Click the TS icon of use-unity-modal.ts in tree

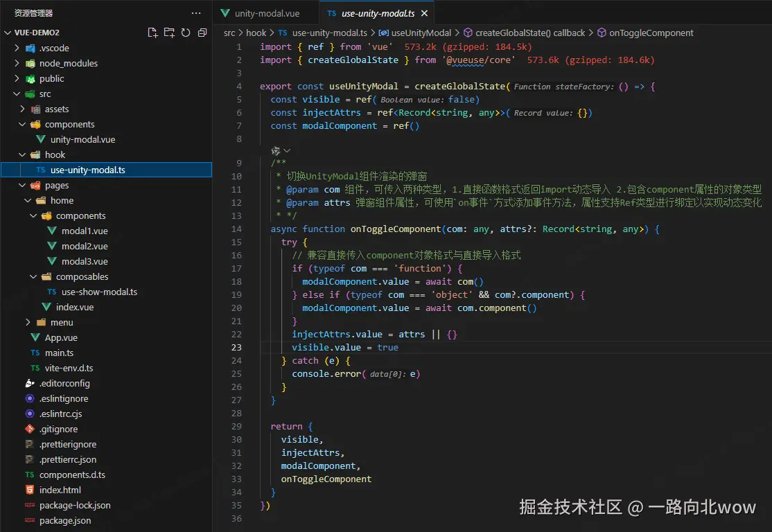(41, 170)
